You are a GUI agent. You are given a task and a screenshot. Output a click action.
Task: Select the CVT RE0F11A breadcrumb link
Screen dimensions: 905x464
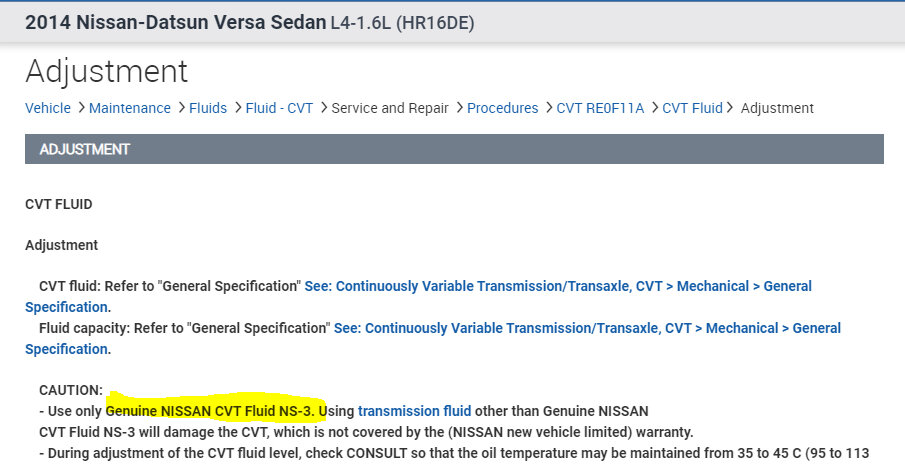click(601, 108)
